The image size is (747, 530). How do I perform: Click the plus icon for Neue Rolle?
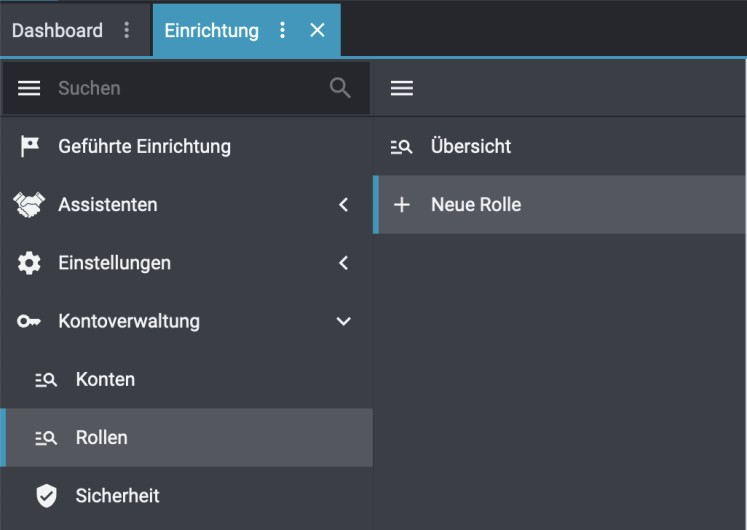click(402, 205)
